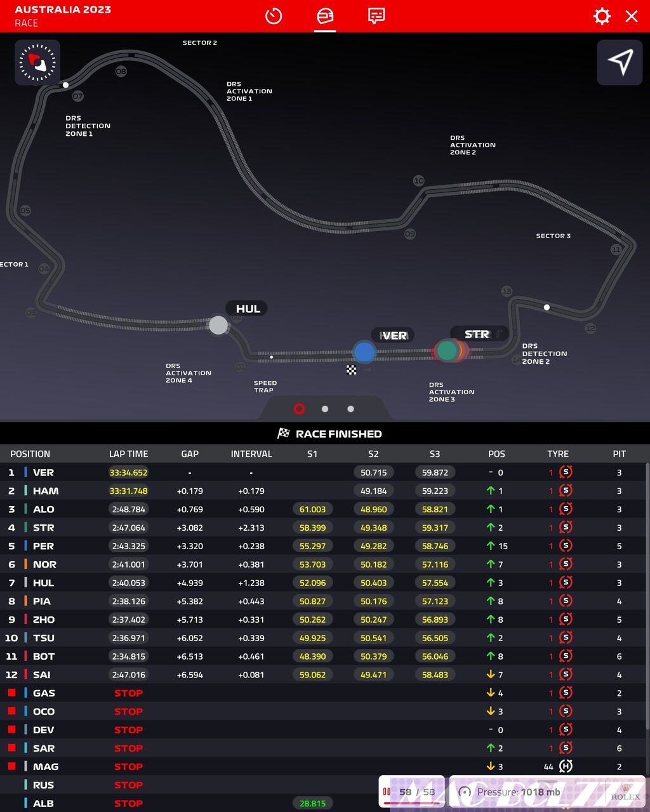Image resolution: width=650 pixels, height=812 pixels.
Task: Tap the soft tyre icon in PER row
Action: [x=566, y=545]
